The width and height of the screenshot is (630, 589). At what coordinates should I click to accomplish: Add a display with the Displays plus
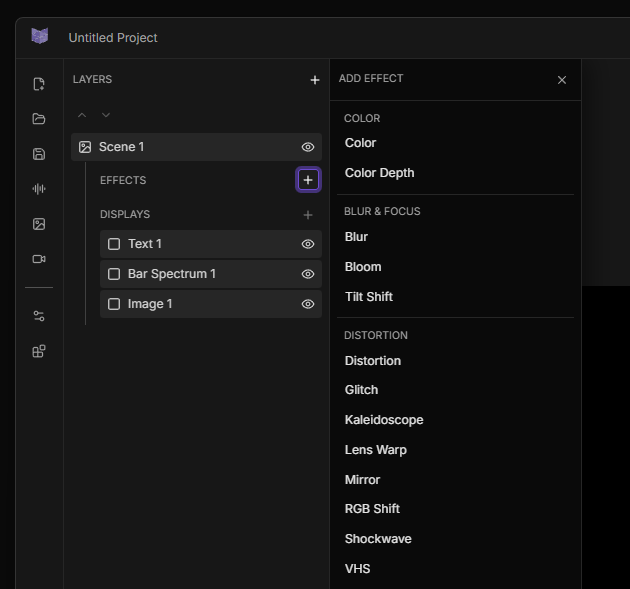[x=308, y=215]
